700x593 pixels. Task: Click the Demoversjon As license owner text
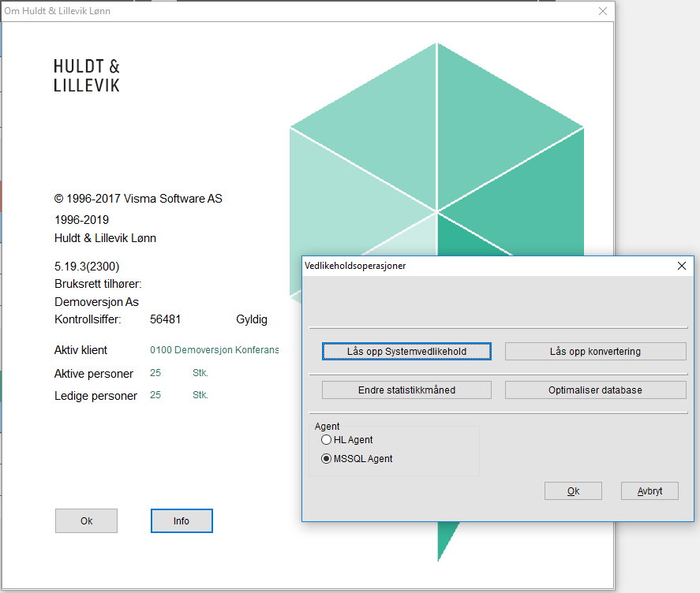tap(96, 302)
